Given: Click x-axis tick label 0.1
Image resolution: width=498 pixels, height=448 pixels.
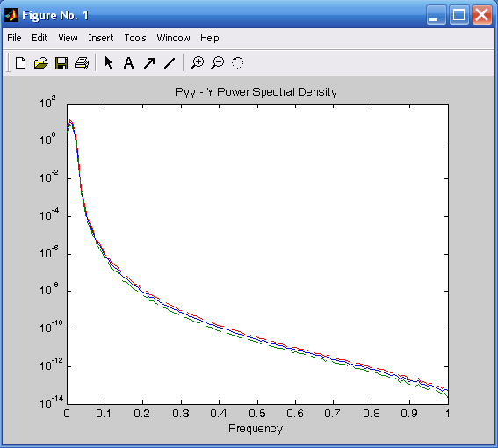Looking at the screenshot, I should click(105, 414).
